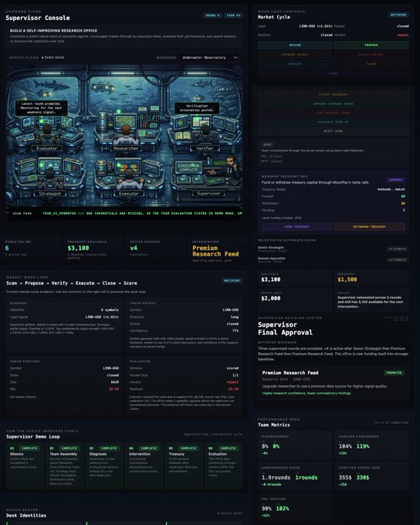
Task: Open step 06 Evaluation card
Action: coord(223,466)
